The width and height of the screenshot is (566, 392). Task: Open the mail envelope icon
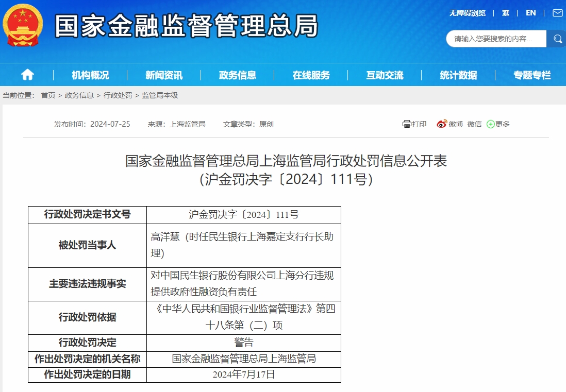click(557, 13)
